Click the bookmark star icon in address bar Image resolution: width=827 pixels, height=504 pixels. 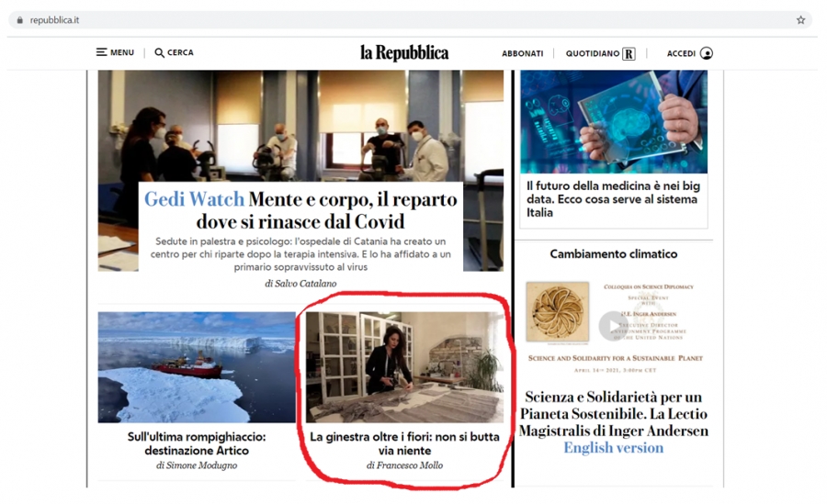(x=800, y=20)
